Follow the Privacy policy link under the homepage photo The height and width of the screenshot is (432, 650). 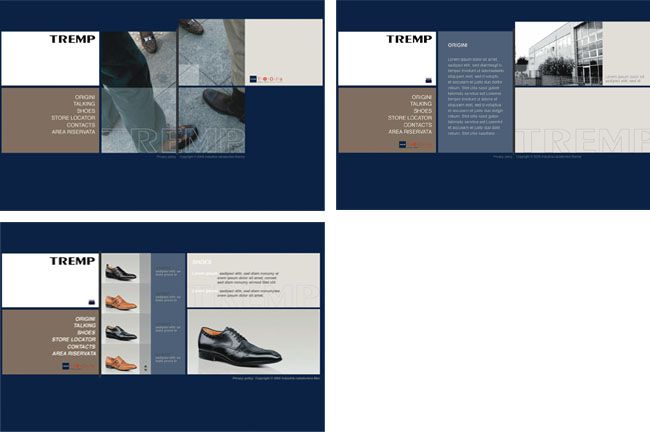pyautogui.click(x=166, y=157)
